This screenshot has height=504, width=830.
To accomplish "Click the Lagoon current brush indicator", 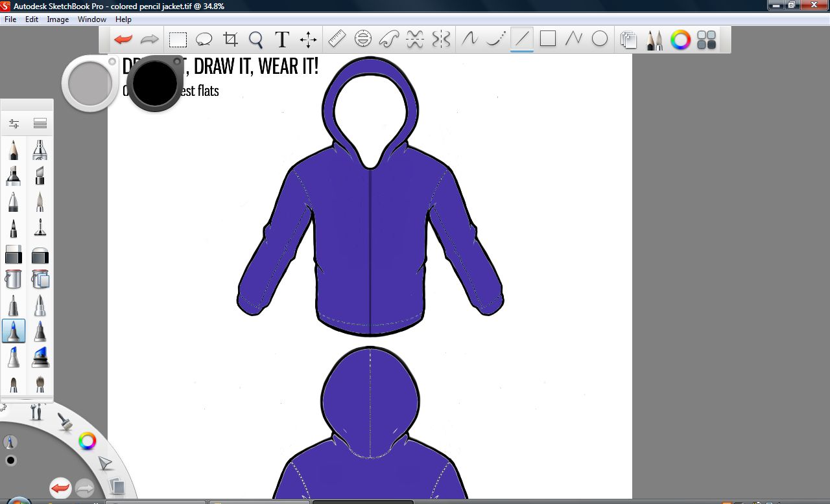I will [x=10, y=442].
